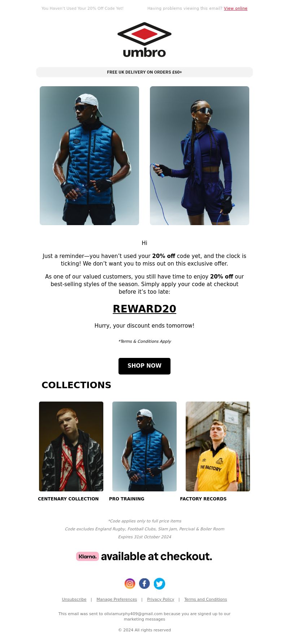Open the Factory Records yellow shirt photo
This screenshot has width=289, height=644.
(x=218, y=446)
